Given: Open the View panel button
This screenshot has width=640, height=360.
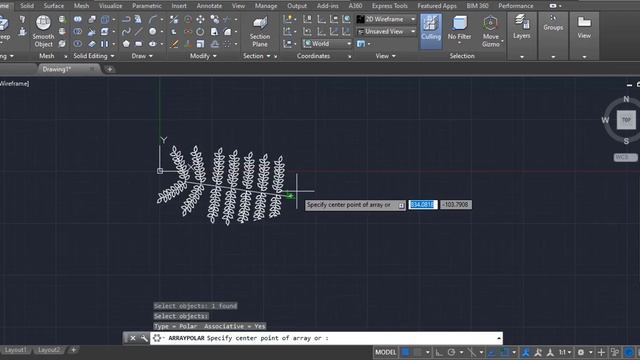Looking at the screenshot, I should [584, 27].
